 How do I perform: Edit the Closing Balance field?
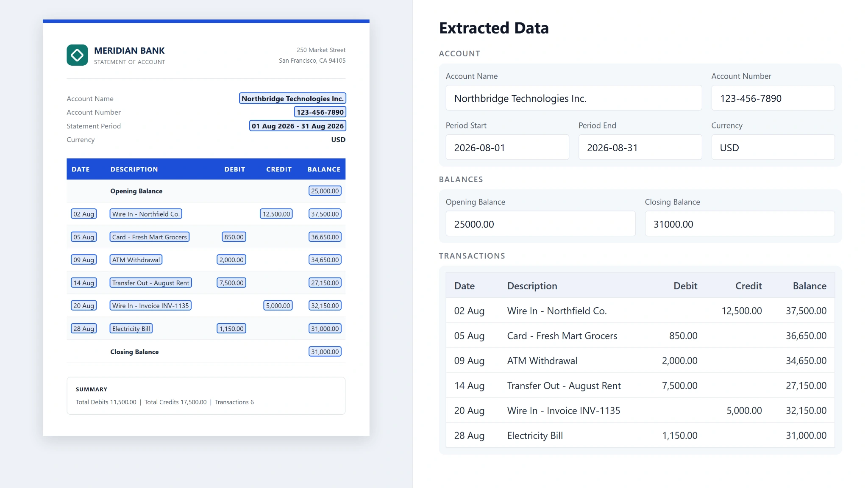740,224
